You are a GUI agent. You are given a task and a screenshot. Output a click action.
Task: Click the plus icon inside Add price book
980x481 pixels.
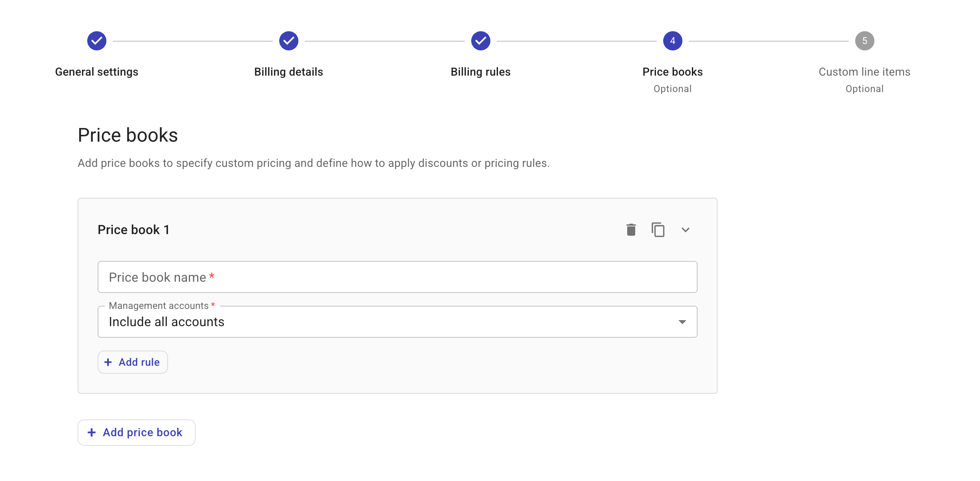(x=92, y=432)
